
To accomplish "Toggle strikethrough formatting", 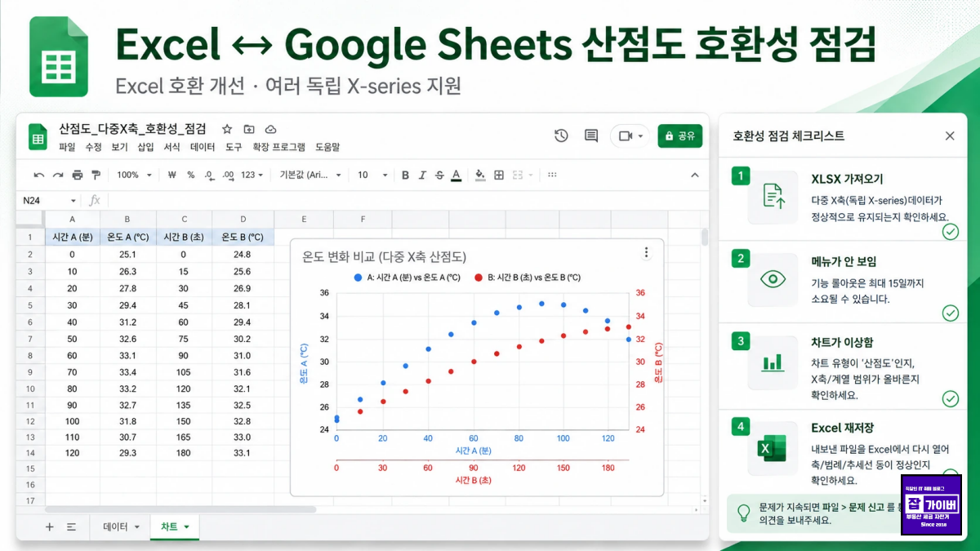I will (439, 175).
